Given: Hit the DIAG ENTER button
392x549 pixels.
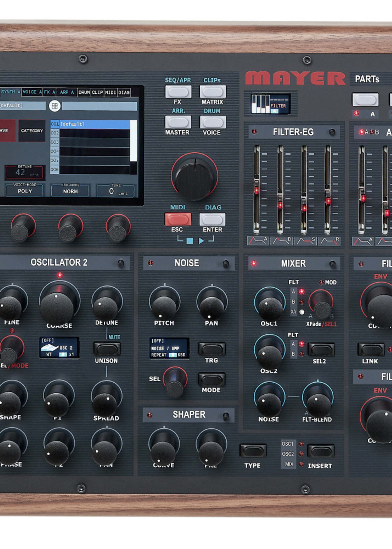Looking at the screenshot, I should point(212,219).
